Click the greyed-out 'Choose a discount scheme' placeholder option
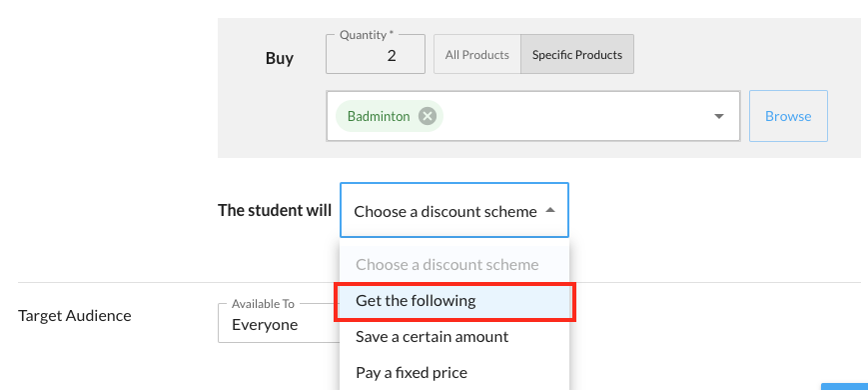Image resolution: width=868 pixels, height=390 pixels. point(447,265)
